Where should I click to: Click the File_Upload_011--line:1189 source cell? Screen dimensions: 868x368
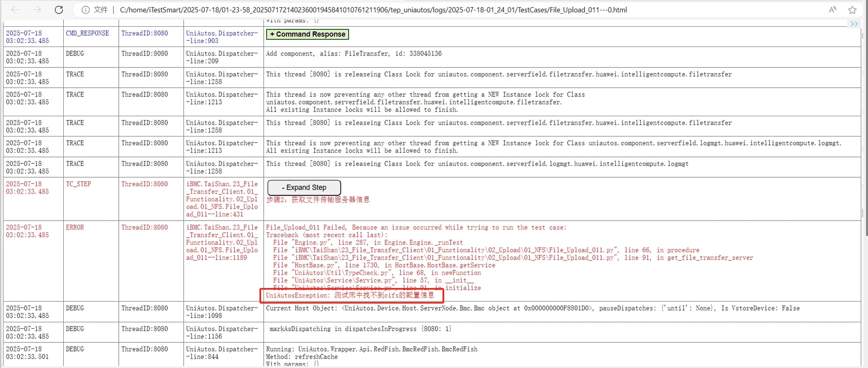pos(222,242)
